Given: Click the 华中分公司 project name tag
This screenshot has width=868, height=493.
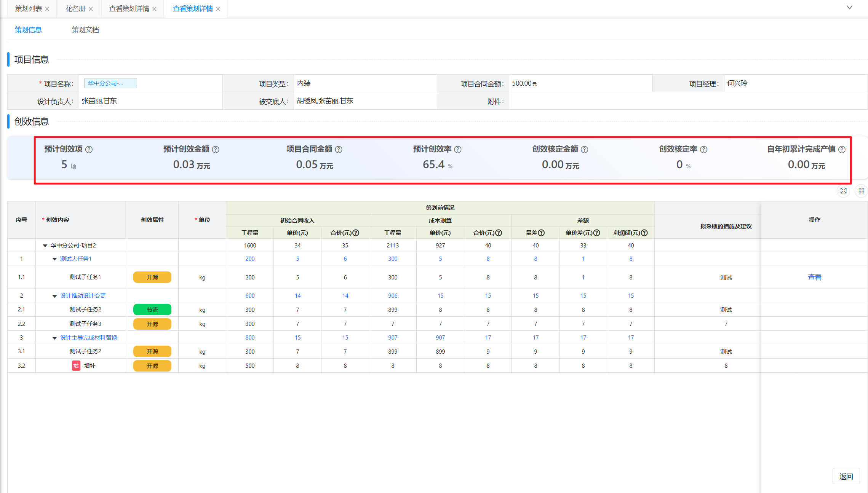Looking at the screenshot, I should point(110,83).
